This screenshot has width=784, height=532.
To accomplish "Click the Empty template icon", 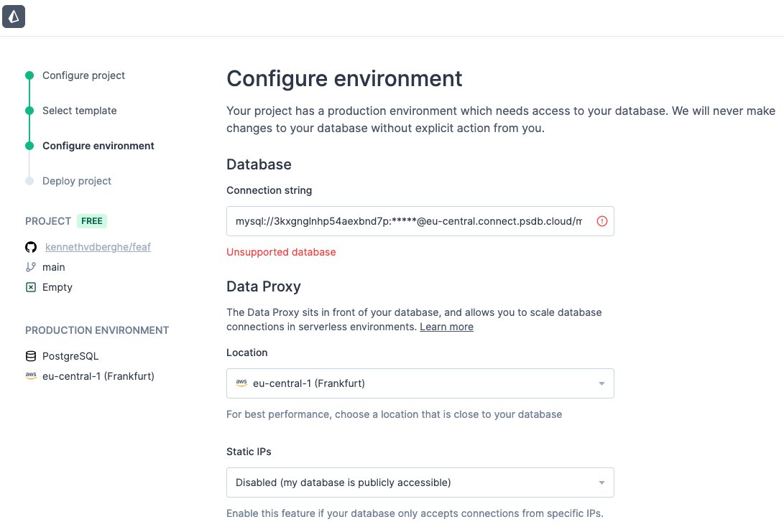I will [30, 287].
